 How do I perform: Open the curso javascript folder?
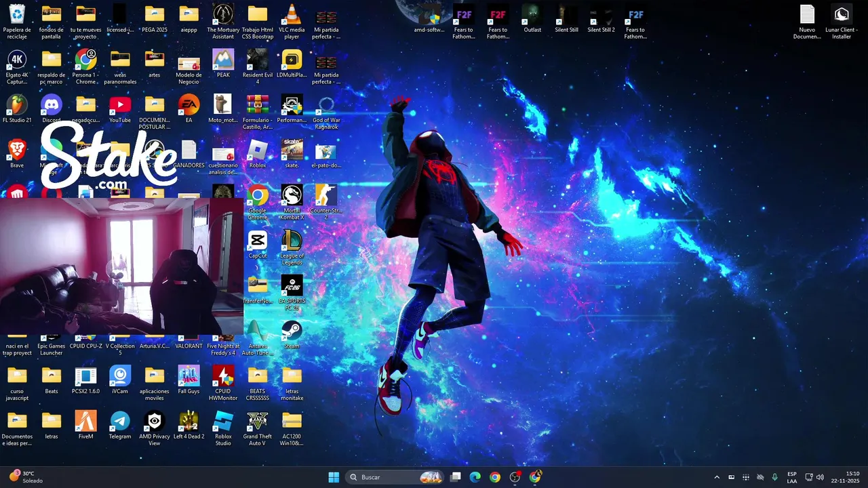coord(17,383)
